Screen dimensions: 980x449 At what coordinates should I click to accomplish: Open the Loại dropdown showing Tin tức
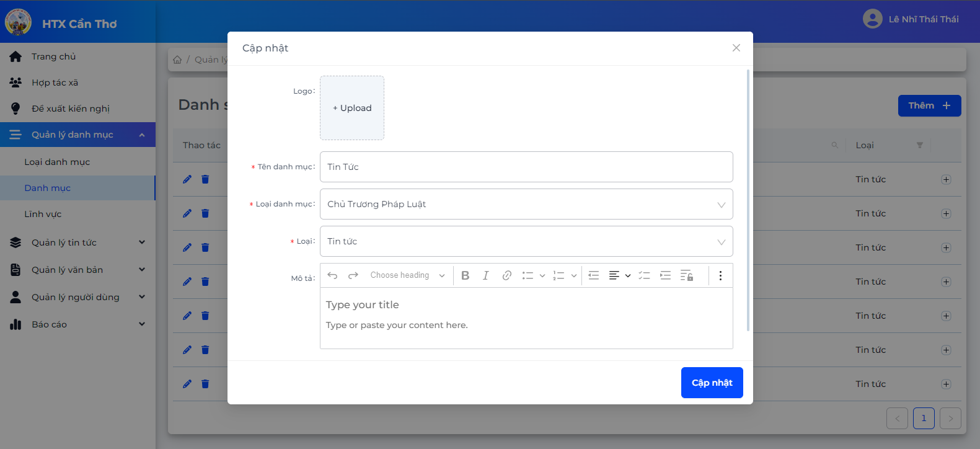pyautogui.click(x=526, y=241)
